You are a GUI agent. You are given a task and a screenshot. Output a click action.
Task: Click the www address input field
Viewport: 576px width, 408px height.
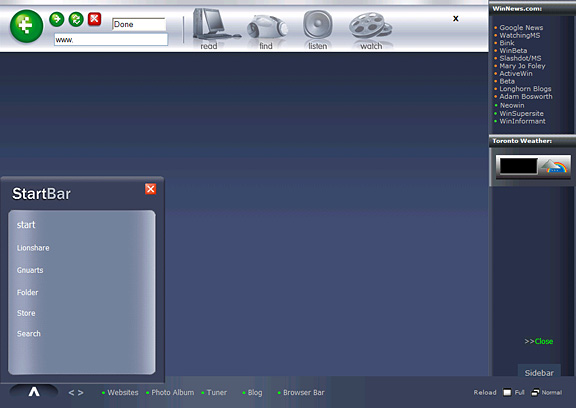[111, 40]
